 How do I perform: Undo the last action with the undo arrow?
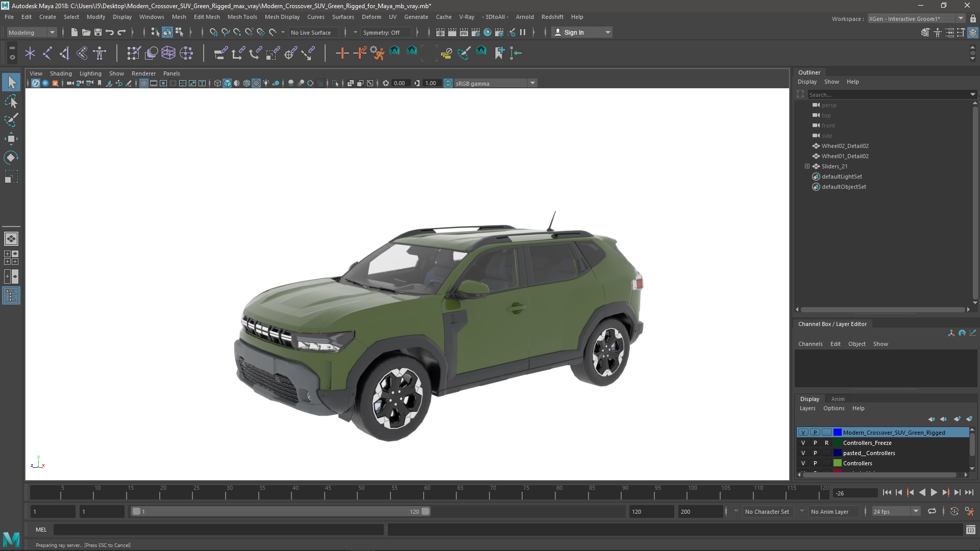[x=109, y=32]
